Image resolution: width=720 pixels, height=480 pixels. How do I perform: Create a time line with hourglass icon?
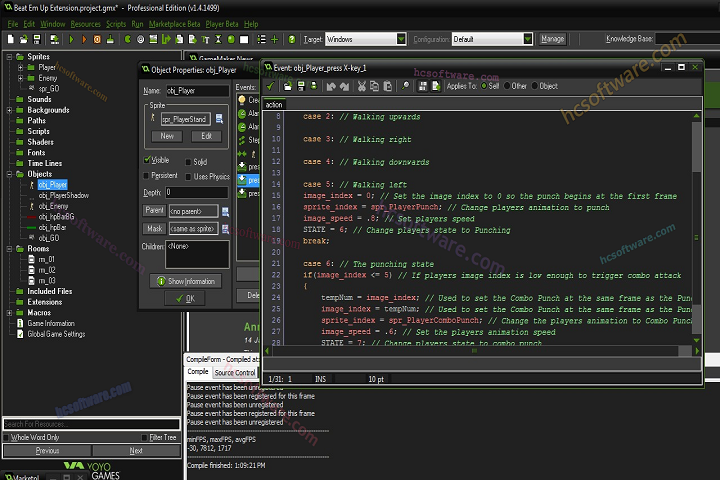(218, 40)
